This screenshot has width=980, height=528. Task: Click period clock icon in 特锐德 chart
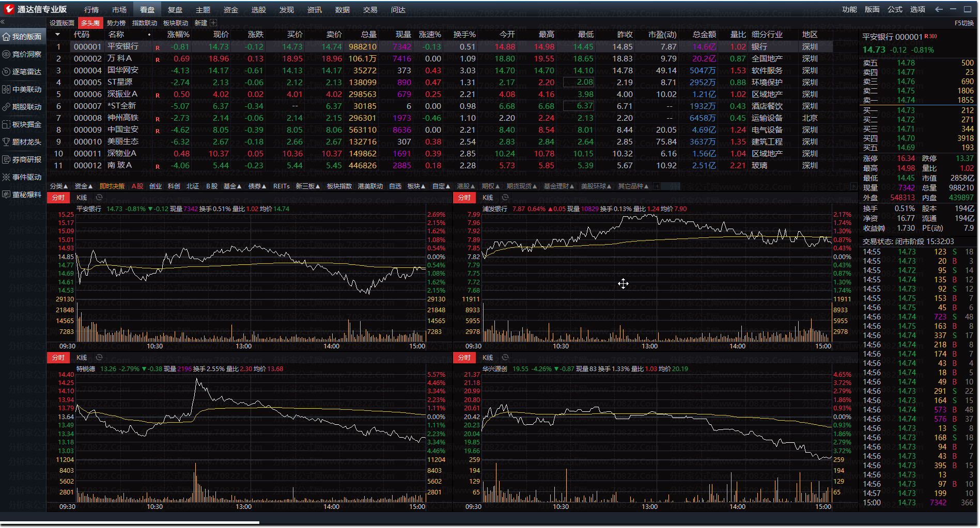pyautogui.click(x=99, y=357)
